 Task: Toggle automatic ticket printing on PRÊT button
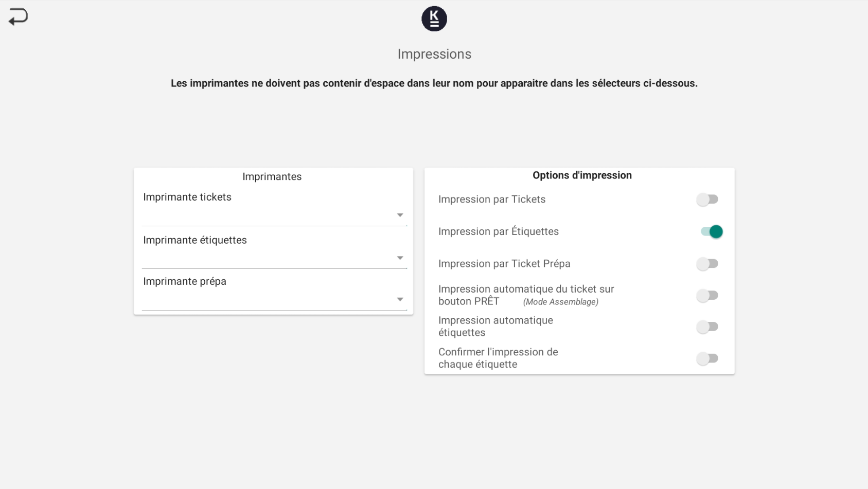coord(707,296)
